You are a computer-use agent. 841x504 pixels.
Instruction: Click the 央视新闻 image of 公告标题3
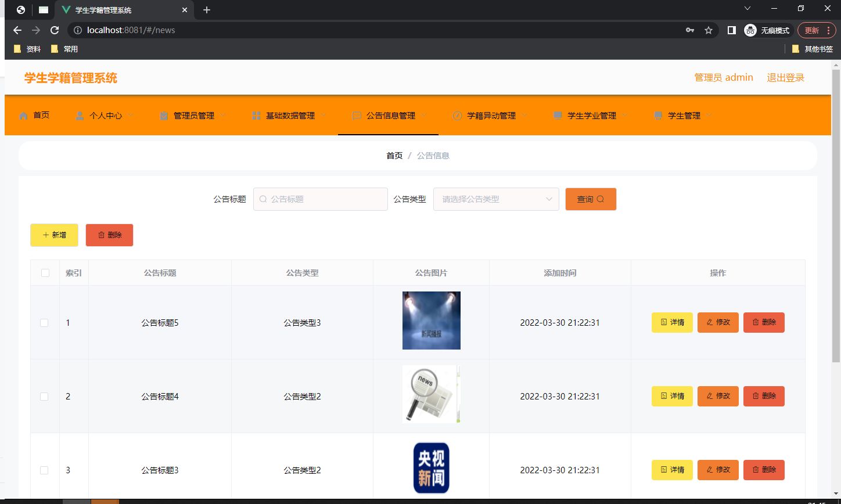[432, 468]
